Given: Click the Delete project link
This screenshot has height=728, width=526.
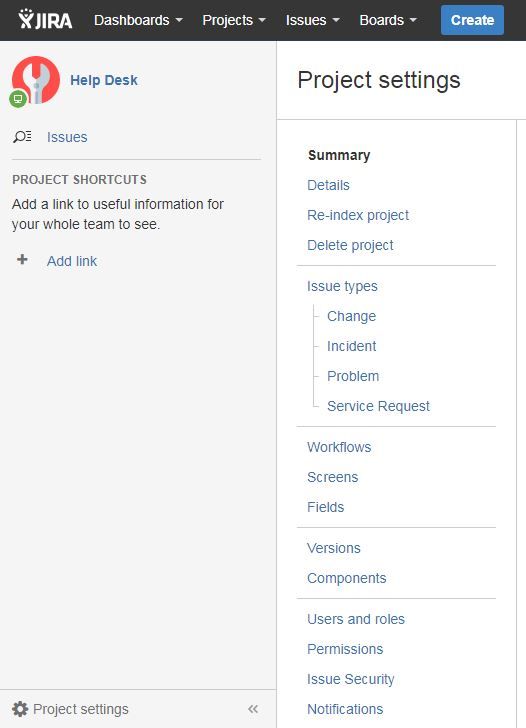Looking at the screenshot, I should tap(350, 245).
